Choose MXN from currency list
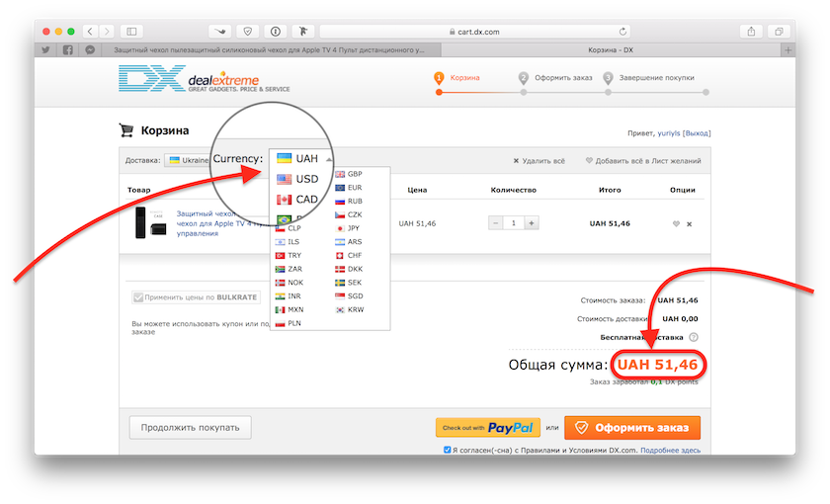The height and width of the screenshot is (504, 830). pyautogui.click(x=290, y=309)
